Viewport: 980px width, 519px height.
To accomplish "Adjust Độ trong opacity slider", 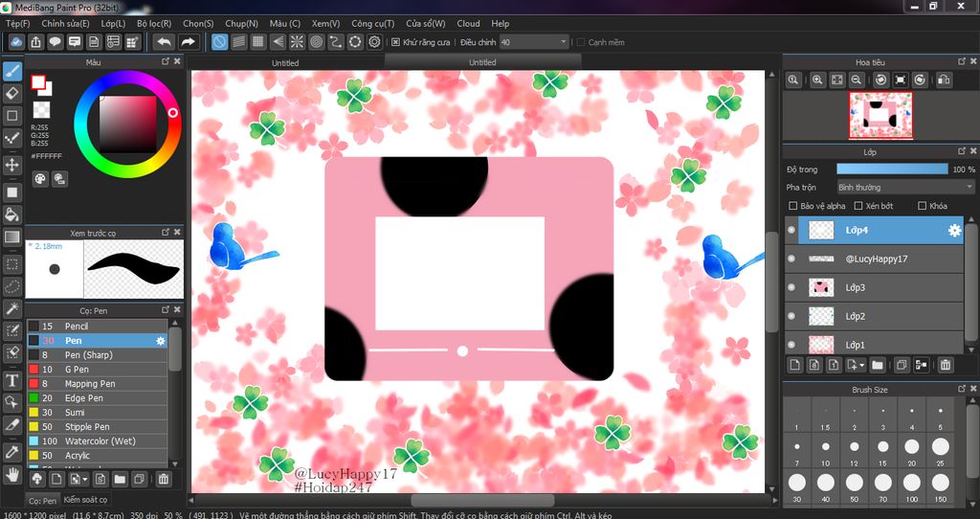I will 892,169.
